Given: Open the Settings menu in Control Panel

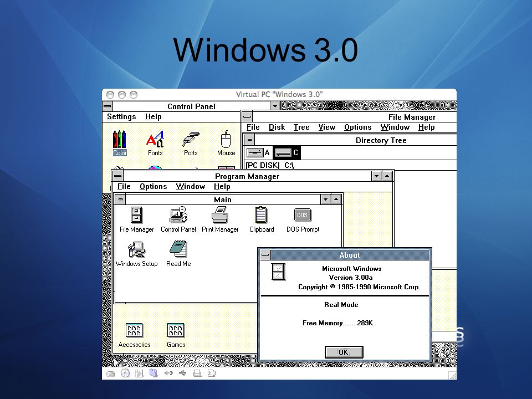Looking at the screenshot, I should (121, 117).
